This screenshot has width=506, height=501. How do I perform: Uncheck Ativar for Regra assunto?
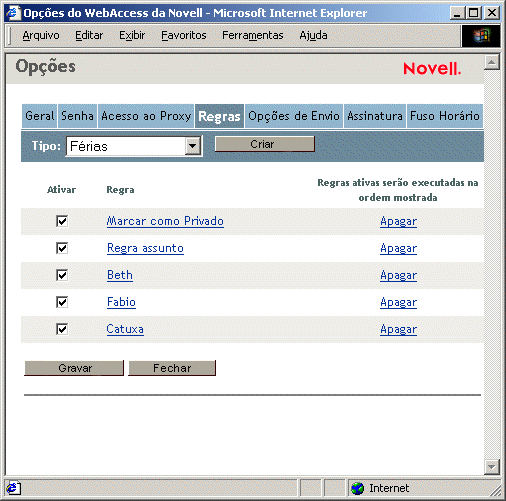point(62,248)
